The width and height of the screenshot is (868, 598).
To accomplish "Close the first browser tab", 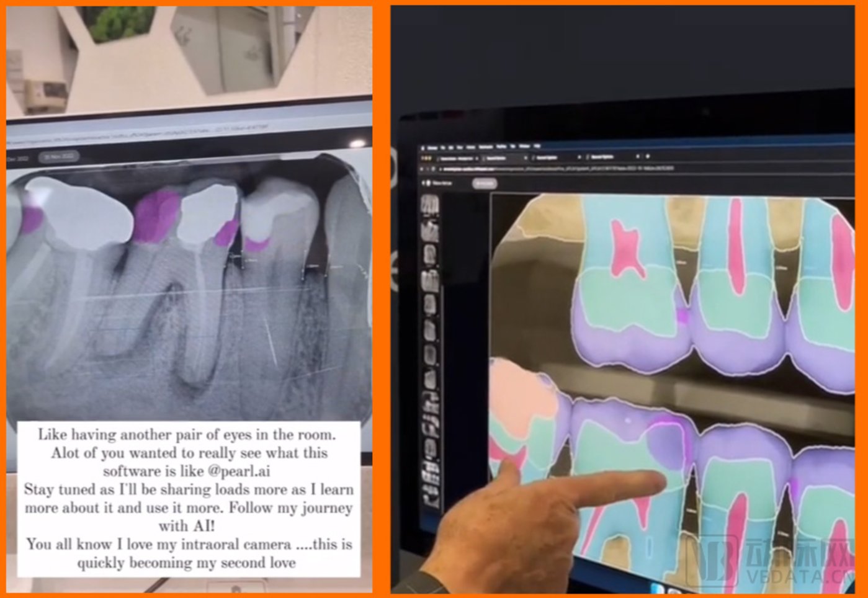I will click(477, 158).
